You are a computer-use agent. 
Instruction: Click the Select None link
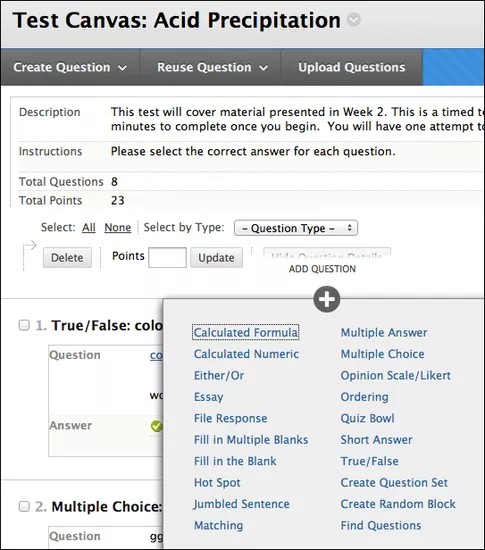click(118, 228)
